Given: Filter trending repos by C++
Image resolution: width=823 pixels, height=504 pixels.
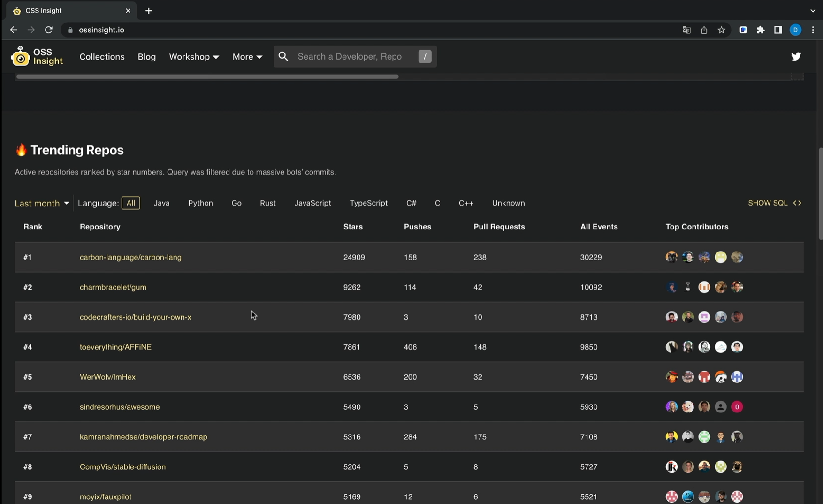Looking at the screenshot, I should [x=466, y=203].
